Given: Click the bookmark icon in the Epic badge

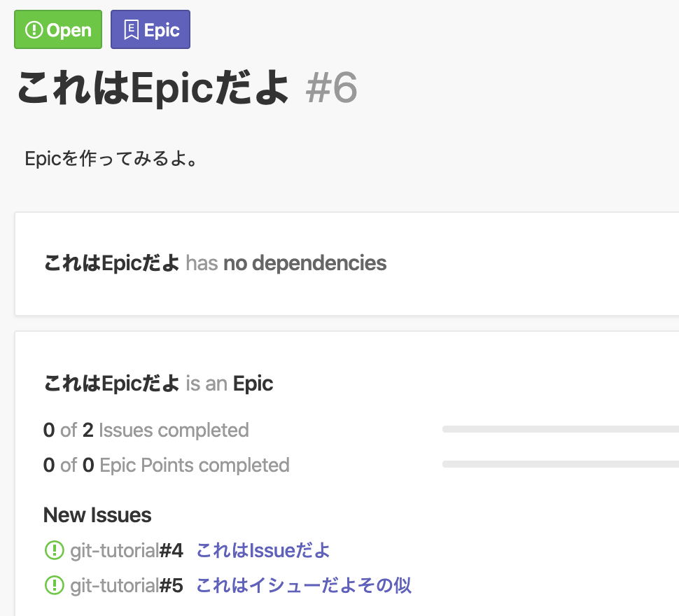Looking at the screenshot, I should (130, 30).
